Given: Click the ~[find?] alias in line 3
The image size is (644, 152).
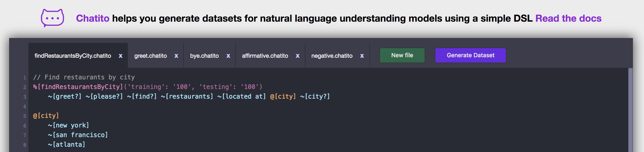Looking at the screenshot, I should tap(142, 96).
